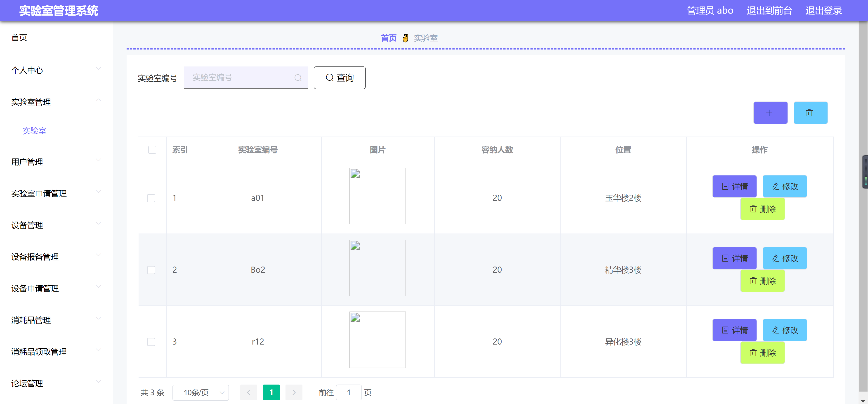Check the checkbox for row a01
This screenshot has width=868, height=404.
coord(151,198)
